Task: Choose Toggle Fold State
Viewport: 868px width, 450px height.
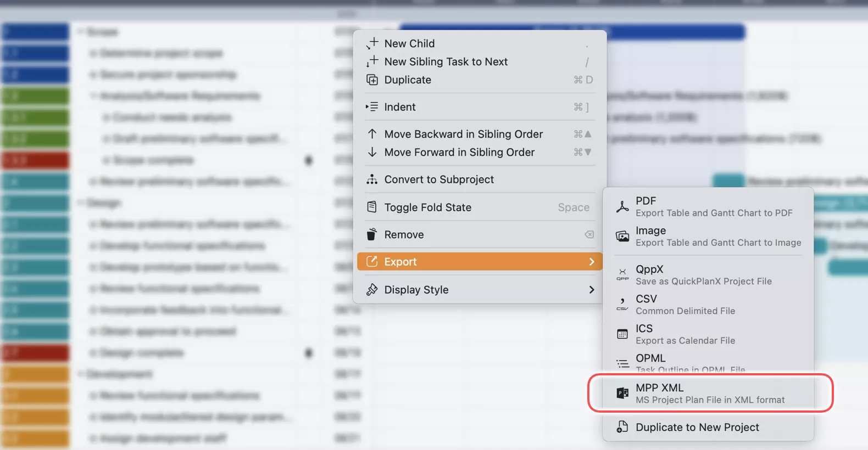Action: 428,207
